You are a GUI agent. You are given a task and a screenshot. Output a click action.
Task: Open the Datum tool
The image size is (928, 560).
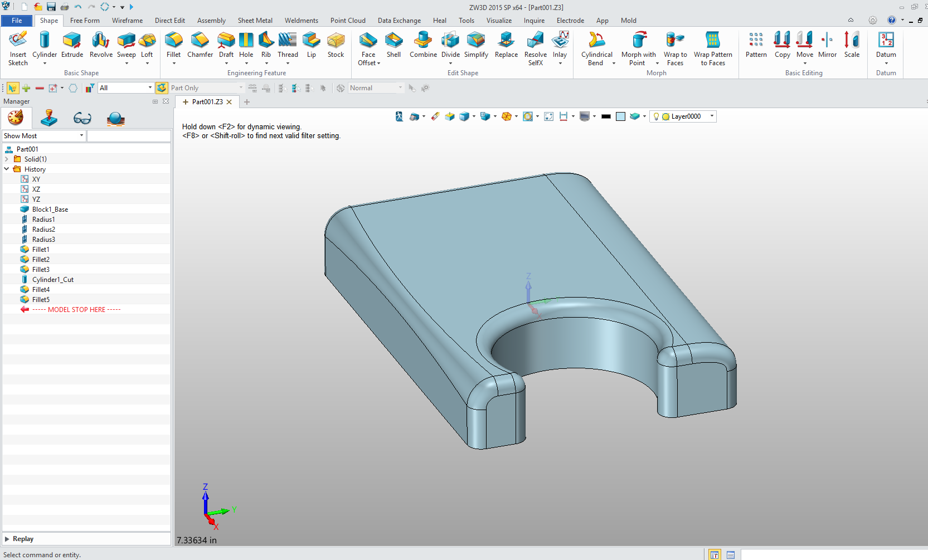pyautogui.click(x=886, y=45)
